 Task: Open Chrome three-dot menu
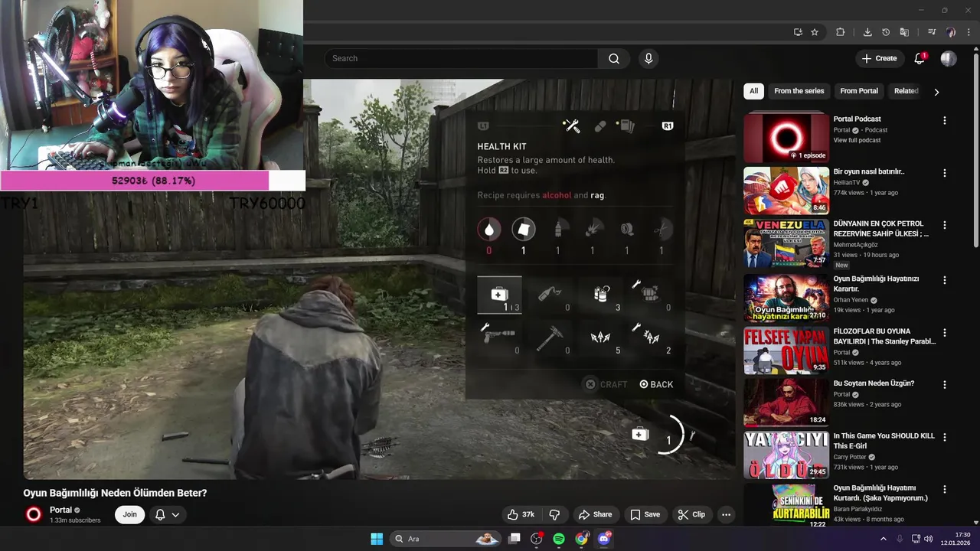(x=969, y=32)
